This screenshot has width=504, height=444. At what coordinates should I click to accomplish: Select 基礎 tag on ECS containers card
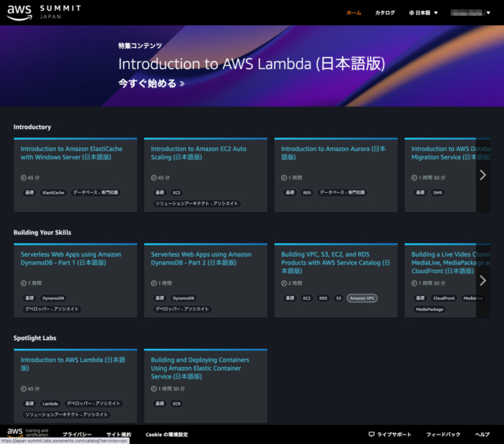159,404
